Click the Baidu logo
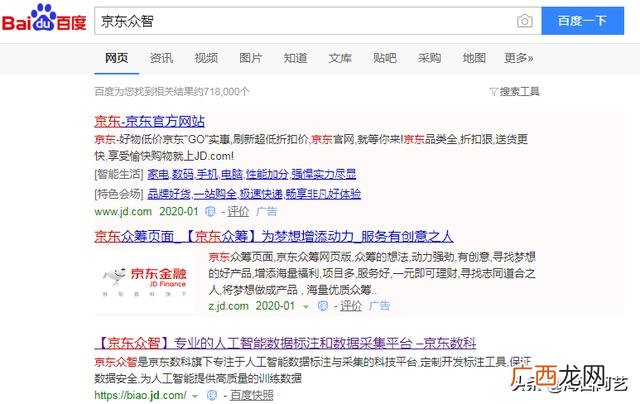 [44, 18]
